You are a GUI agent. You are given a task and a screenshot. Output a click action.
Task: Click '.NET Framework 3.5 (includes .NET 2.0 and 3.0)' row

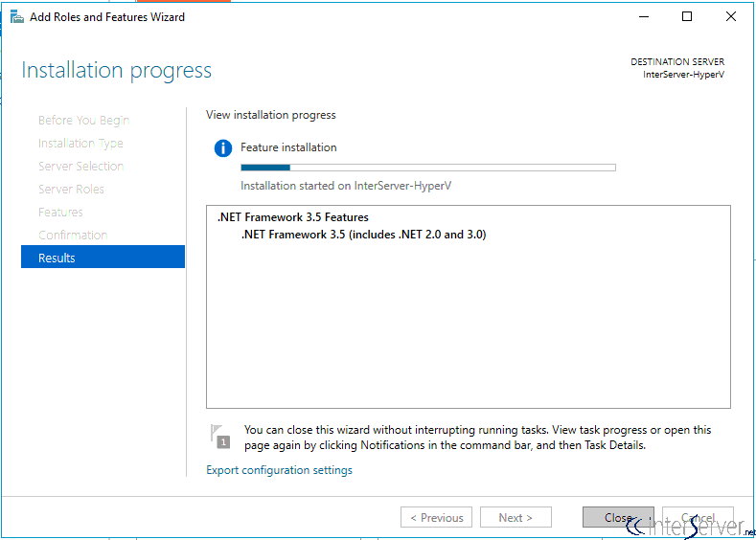pyautogui.click(x=363, y=235)
